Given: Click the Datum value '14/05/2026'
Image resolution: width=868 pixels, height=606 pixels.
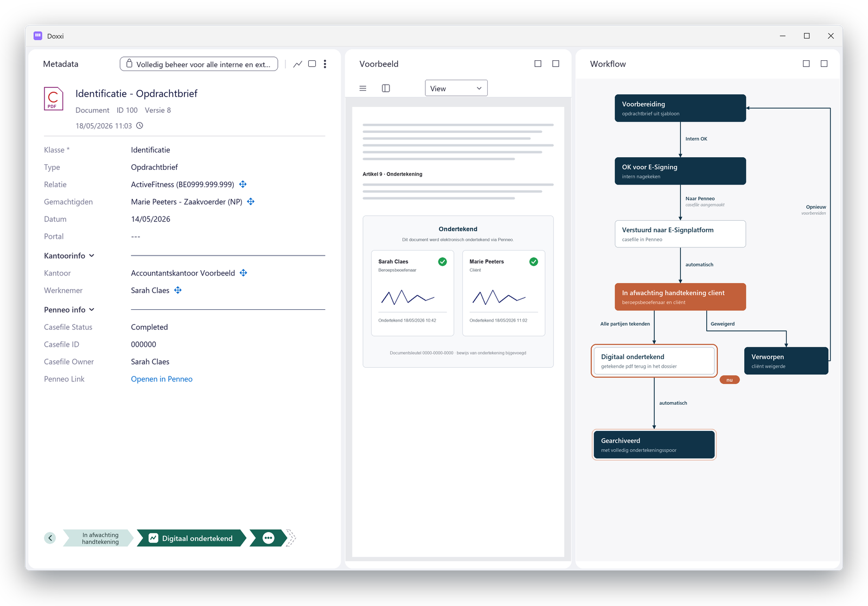Looking at the screenshot, I should tap(150, 219).
